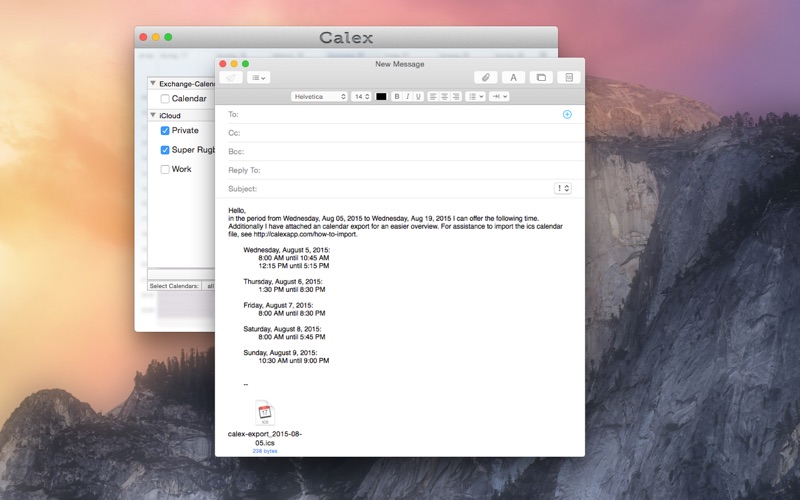Close the Calex window

coord(143,37)
